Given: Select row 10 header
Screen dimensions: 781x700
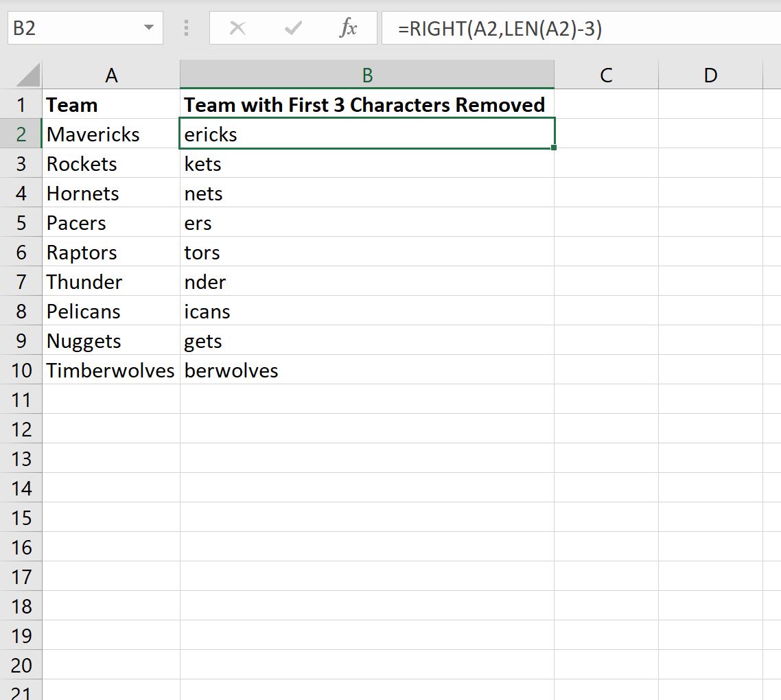Looking at the screenshot, I should click(x=21, y=370).
